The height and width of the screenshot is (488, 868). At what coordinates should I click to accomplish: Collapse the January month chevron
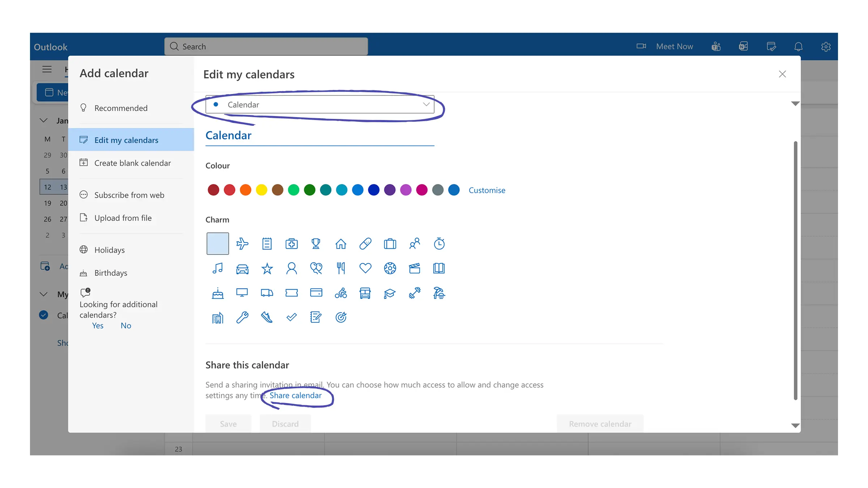click(x=44, y=120)
